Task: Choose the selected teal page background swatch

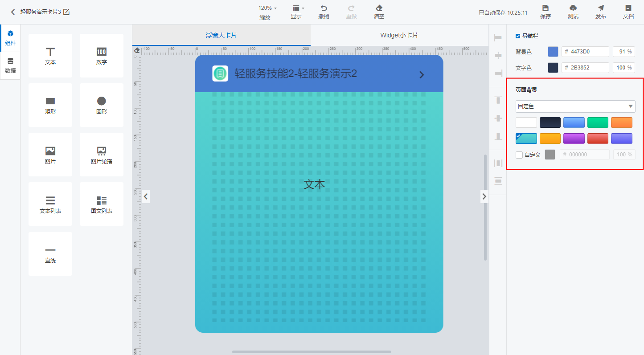Action: [526, 139]
